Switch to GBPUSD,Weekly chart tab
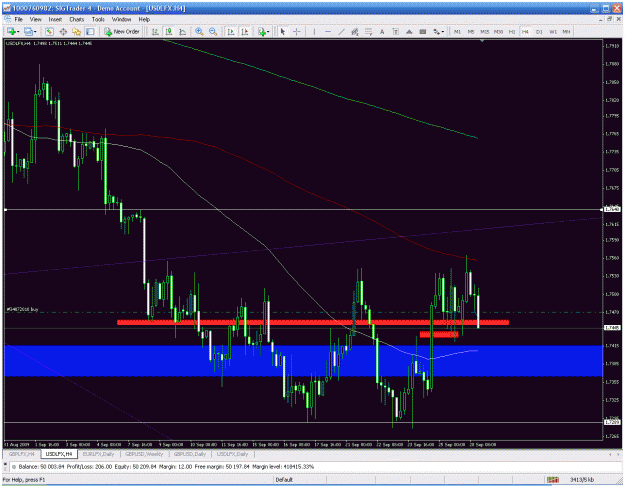The image size is (625, 486). (144, 454)
